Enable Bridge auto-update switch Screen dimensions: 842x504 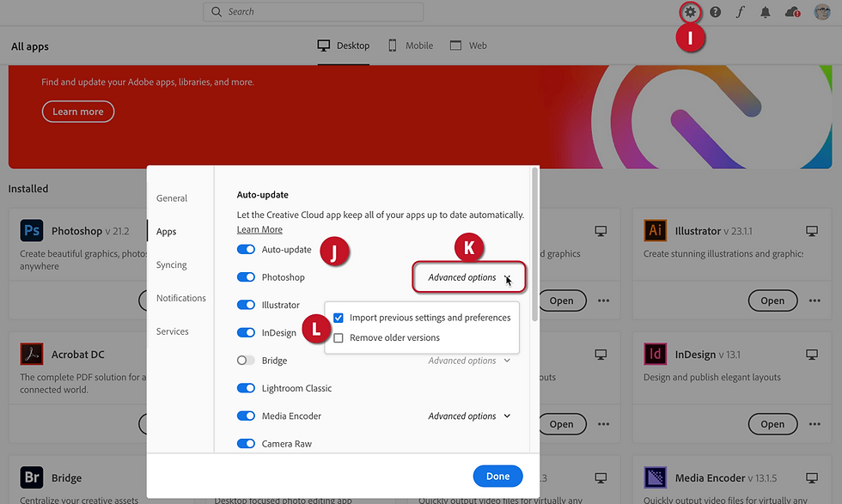click(246, 360)
